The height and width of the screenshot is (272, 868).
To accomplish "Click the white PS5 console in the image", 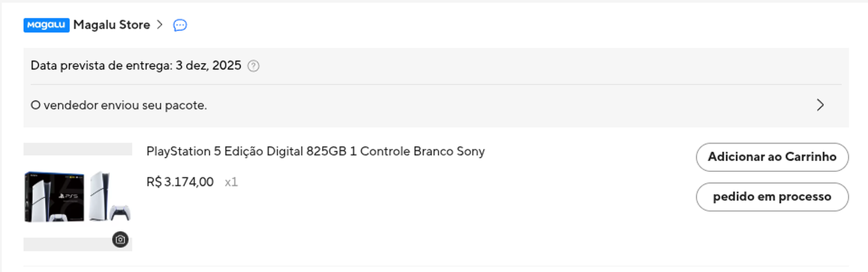I will 100,195.
